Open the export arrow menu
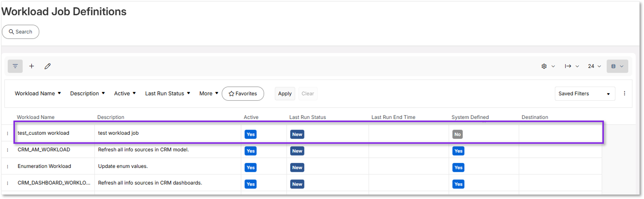The image size is (644, 199). (572, 66)
